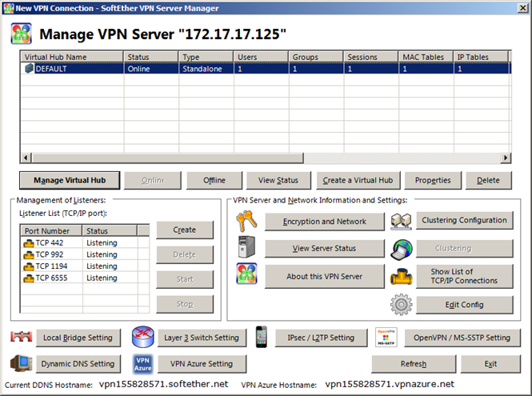532x396 pixels.
Task: Set the hub Offline
Action: point(214,180)
